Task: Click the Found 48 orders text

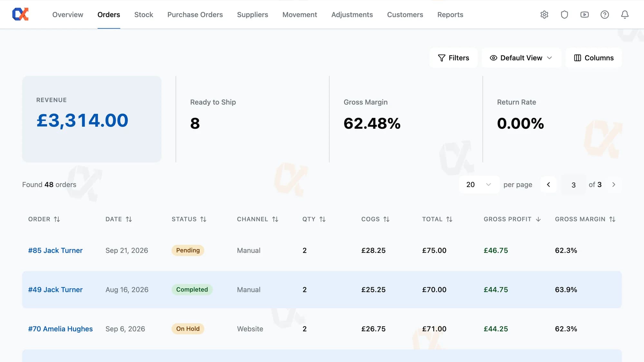Action: pos(49,185)
